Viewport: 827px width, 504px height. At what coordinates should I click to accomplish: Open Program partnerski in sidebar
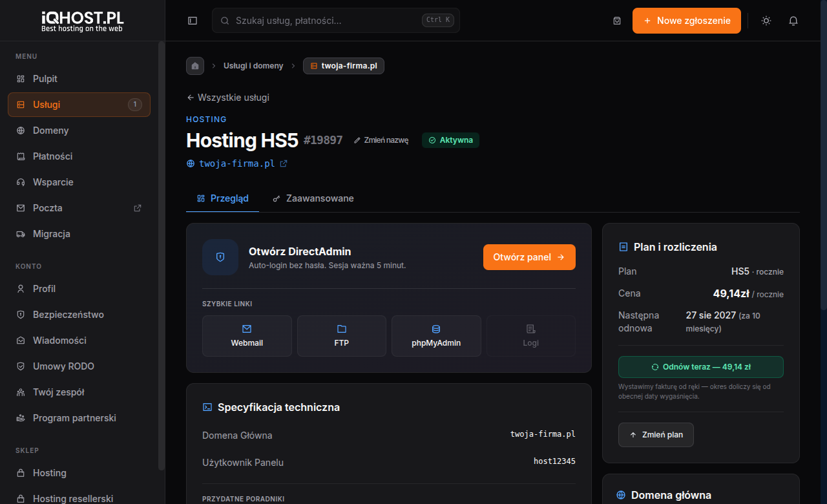click(79, 418)
